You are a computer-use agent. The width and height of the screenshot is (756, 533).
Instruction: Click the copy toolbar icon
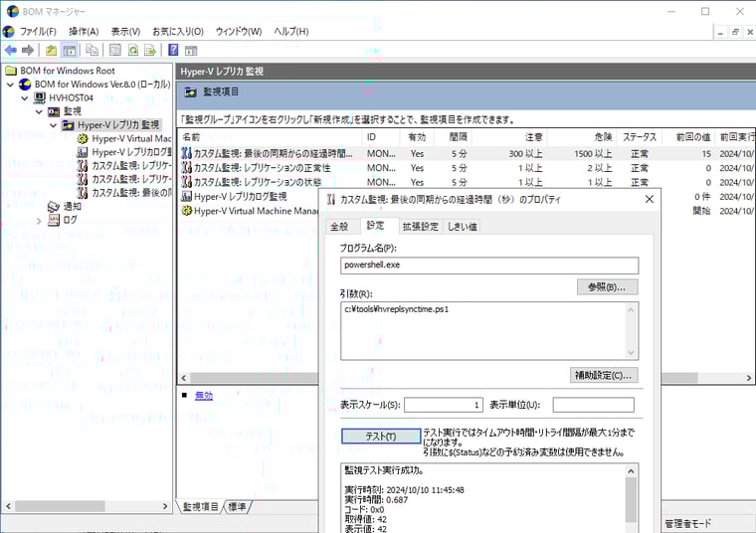click(x=92, y=50)
